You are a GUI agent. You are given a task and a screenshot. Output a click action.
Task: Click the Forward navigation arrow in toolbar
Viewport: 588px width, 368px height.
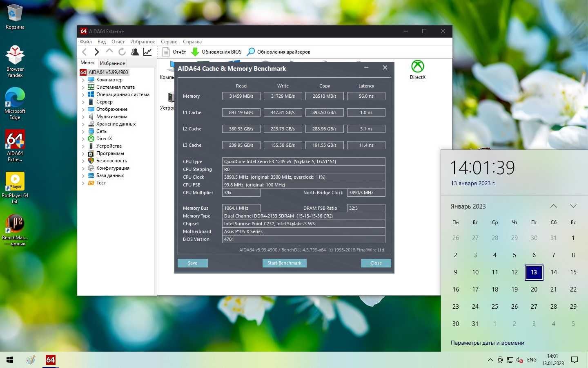point(97,52)
